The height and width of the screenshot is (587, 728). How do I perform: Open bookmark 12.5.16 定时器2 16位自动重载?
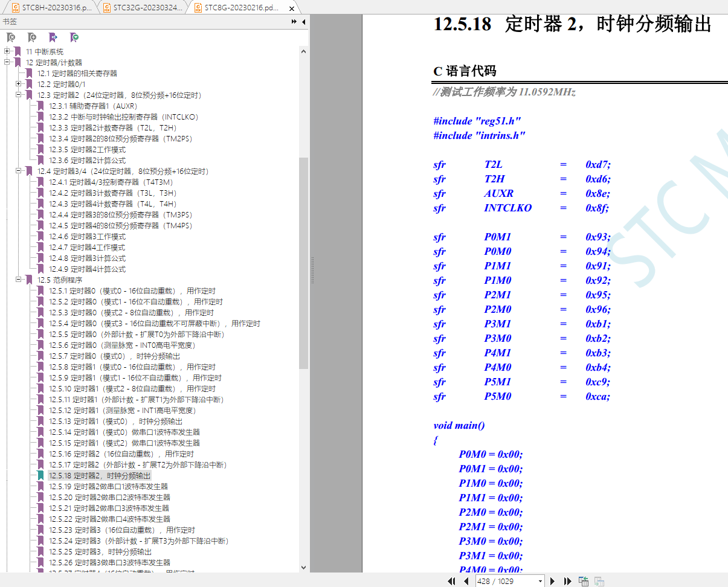(x=121, y=454)
